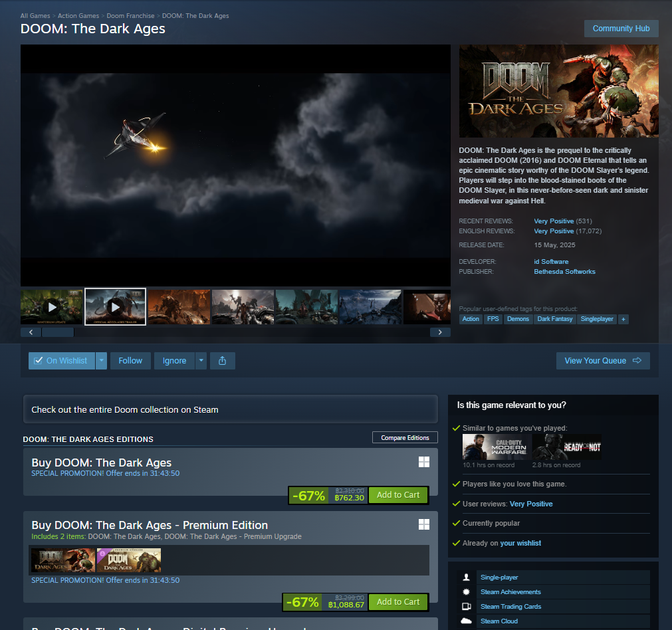Viewport: 672px width, 630px height.
Task: Toggle the Ignore button
Action: [x=174, y=361]
